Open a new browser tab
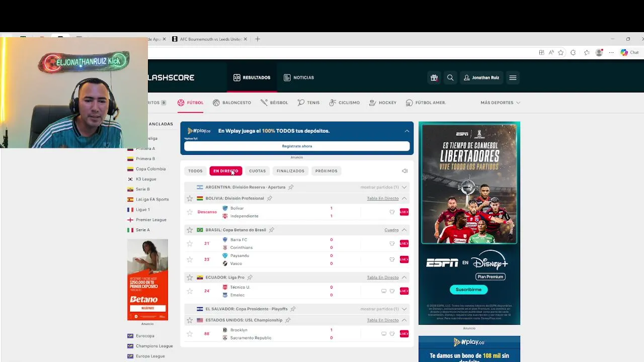 [258, 39]
